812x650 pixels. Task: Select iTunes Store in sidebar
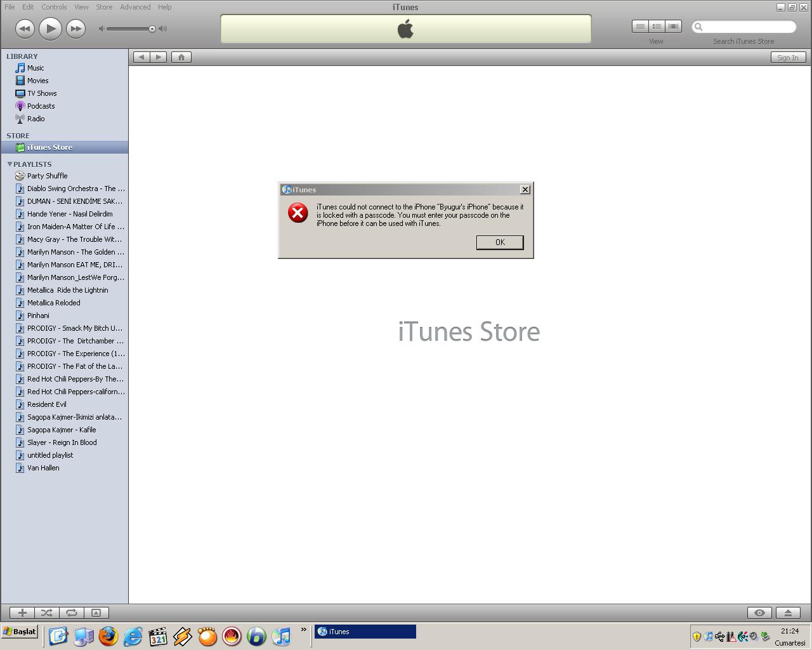[x=64, y=147]
